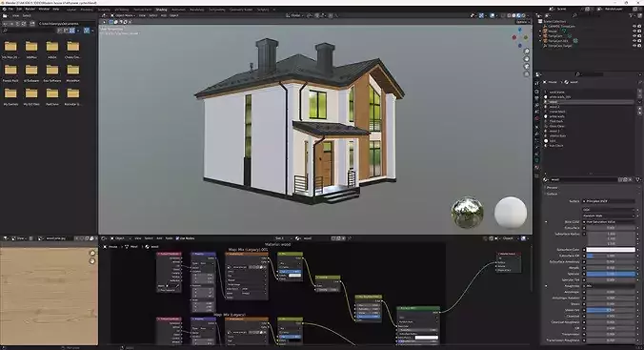Open the World properties tab icon
The width and height of the screenshot is (644, 350).
536,119
